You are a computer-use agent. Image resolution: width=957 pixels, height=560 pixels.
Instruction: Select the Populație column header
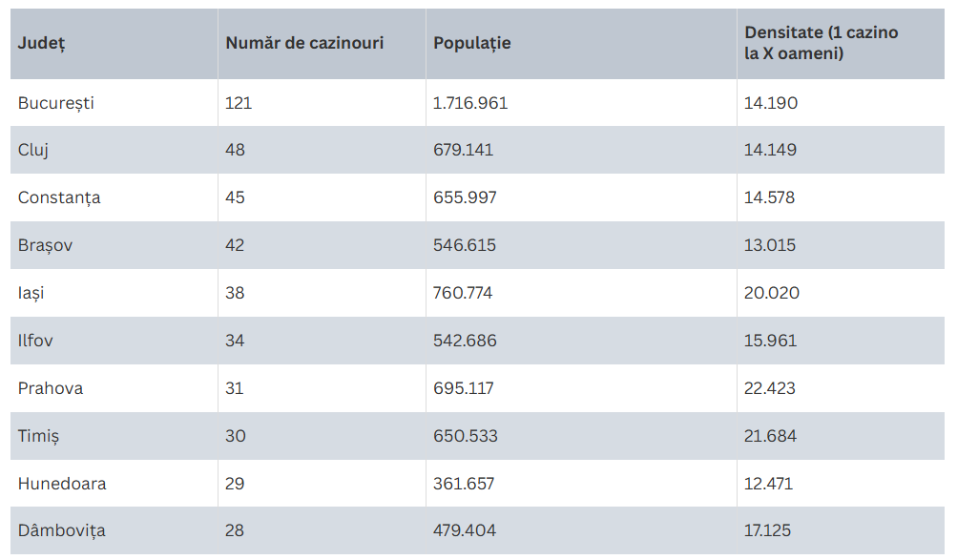pyautogui.click(x=471, y=44)
